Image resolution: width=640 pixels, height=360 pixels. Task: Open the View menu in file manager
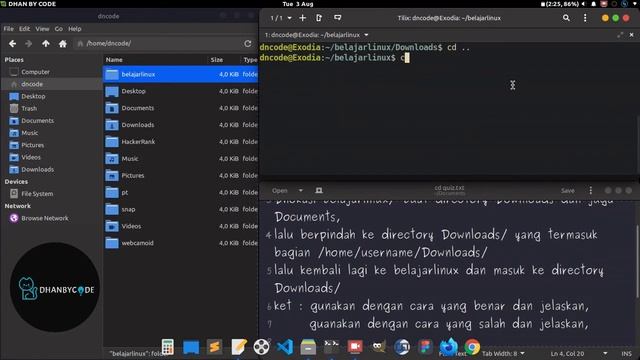(x=42, y=29)
